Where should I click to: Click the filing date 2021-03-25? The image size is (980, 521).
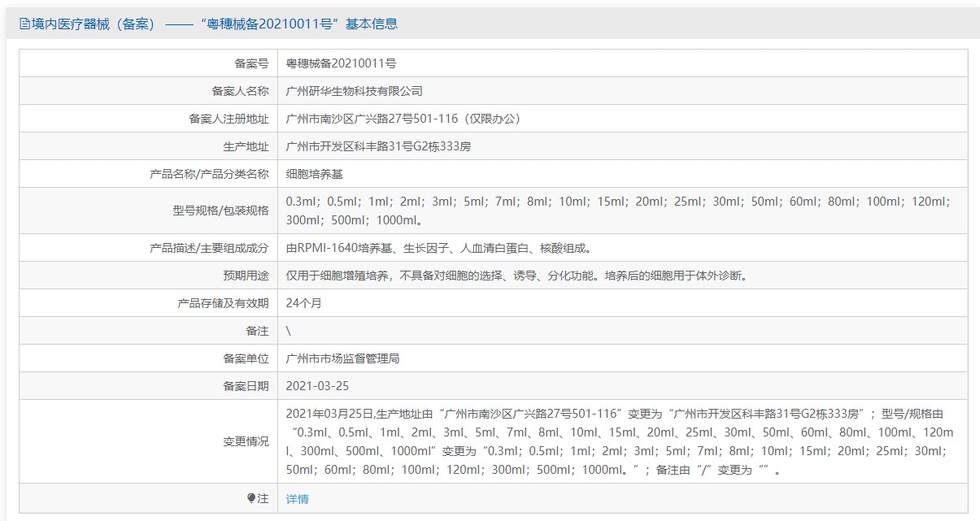point(317,386)
